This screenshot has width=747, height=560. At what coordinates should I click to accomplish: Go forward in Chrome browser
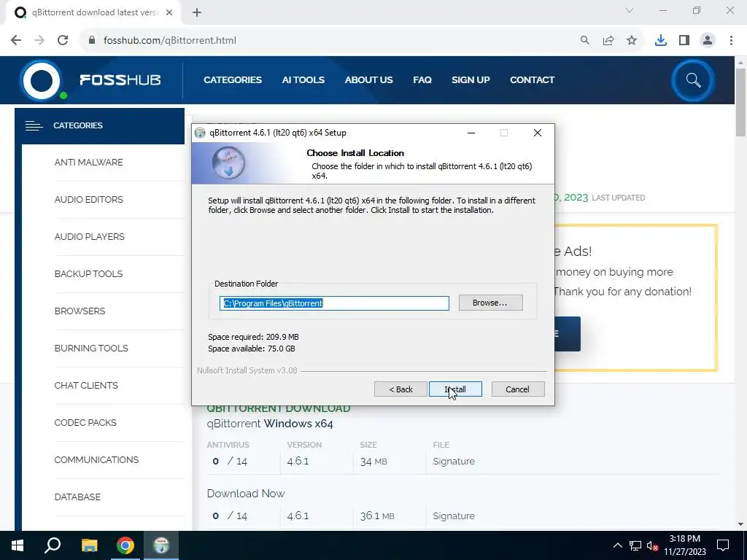pos(39,41)
